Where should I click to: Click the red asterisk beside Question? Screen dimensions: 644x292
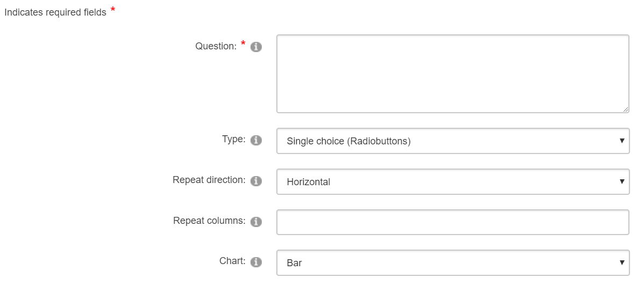pos(243,44)
